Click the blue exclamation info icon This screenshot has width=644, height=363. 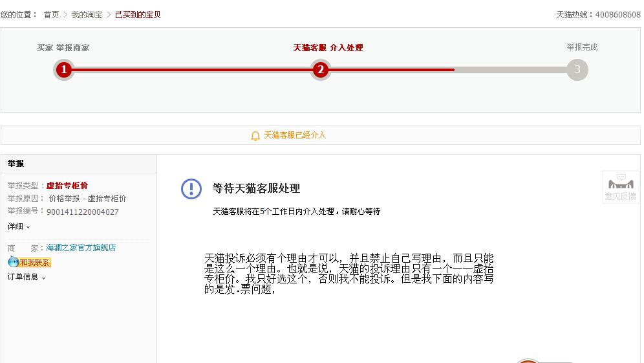click(x=191, y=189)
